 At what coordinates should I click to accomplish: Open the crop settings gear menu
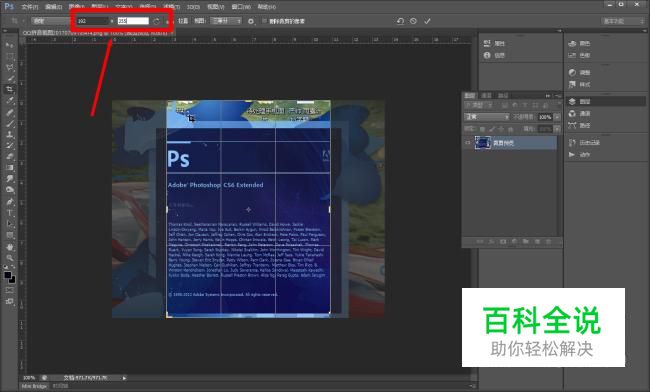coord(251,21)
